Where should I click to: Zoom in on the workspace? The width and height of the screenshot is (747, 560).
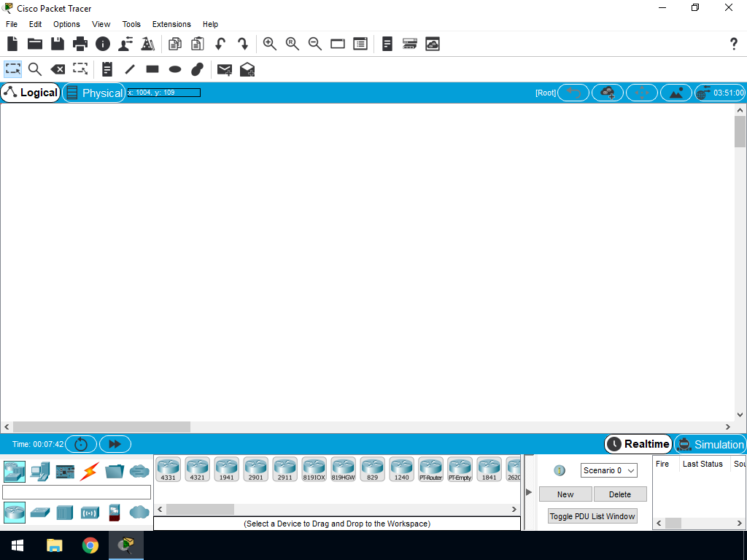tap(270, 44)
